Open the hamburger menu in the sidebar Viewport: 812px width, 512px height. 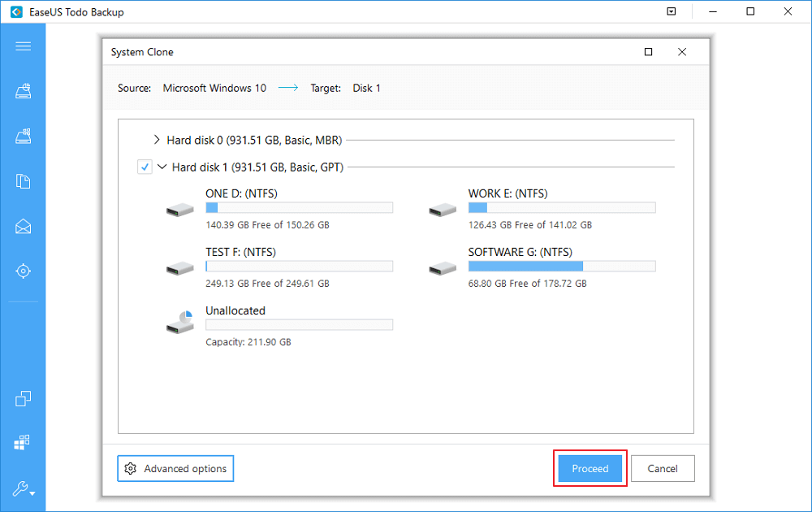tap(23, 46)
